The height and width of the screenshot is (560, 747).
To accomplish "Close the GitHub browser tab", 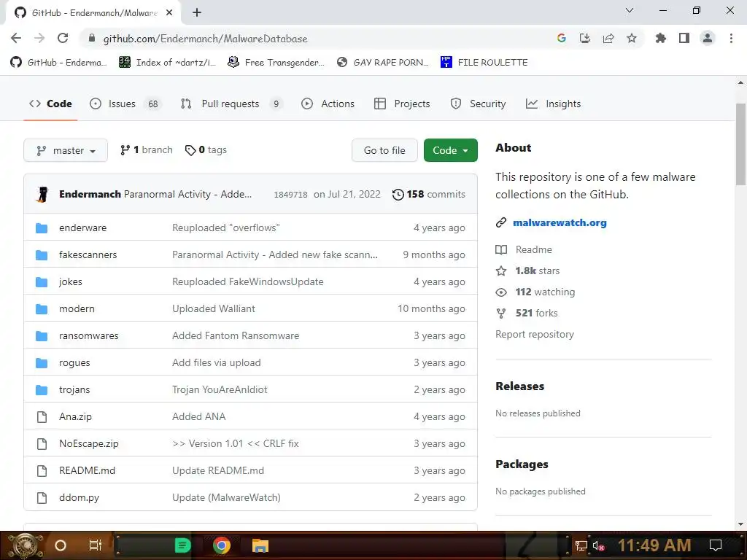I will point(169,12).
